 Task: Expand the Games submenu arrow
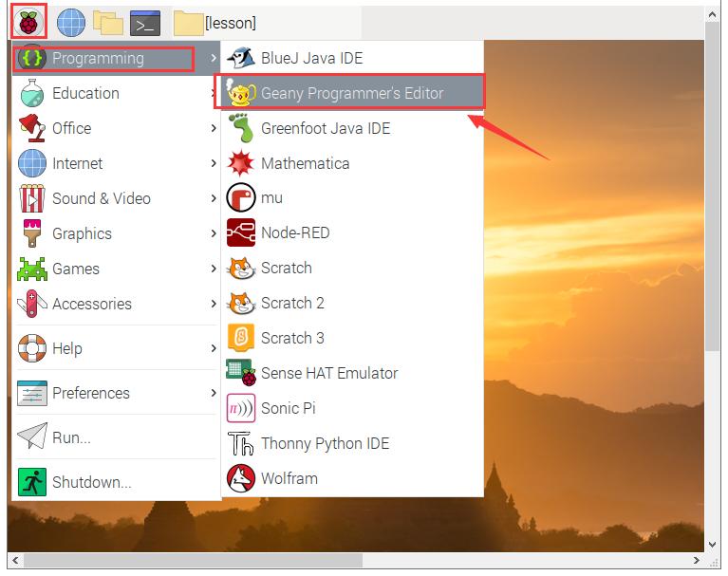tap(214, 269)
